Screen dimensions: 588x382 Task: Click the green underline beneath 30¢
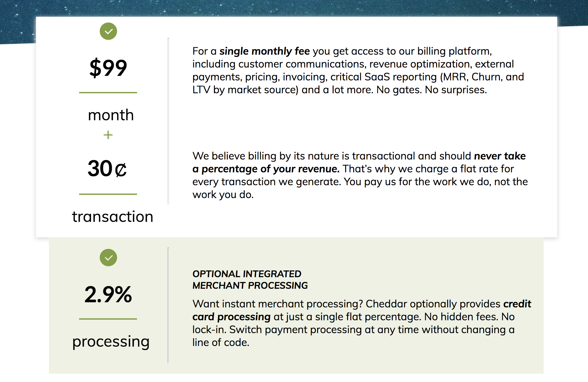(x=108, y=194)
